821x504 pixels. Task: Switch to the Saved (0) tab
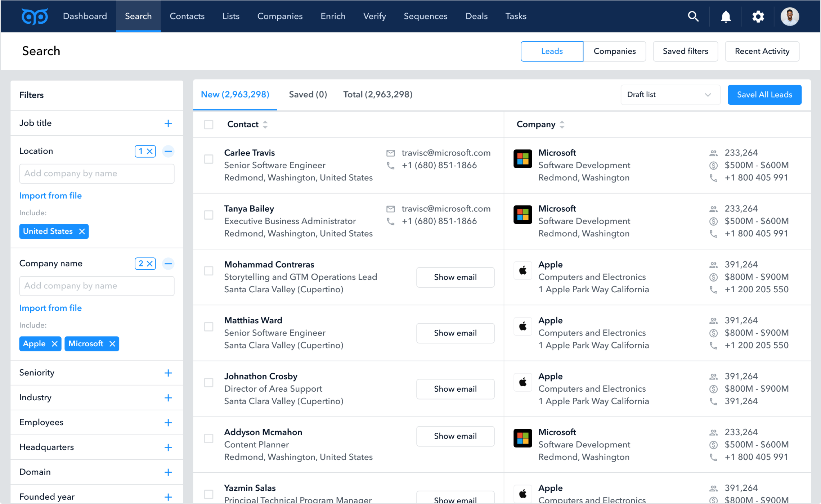click(308, 94)
